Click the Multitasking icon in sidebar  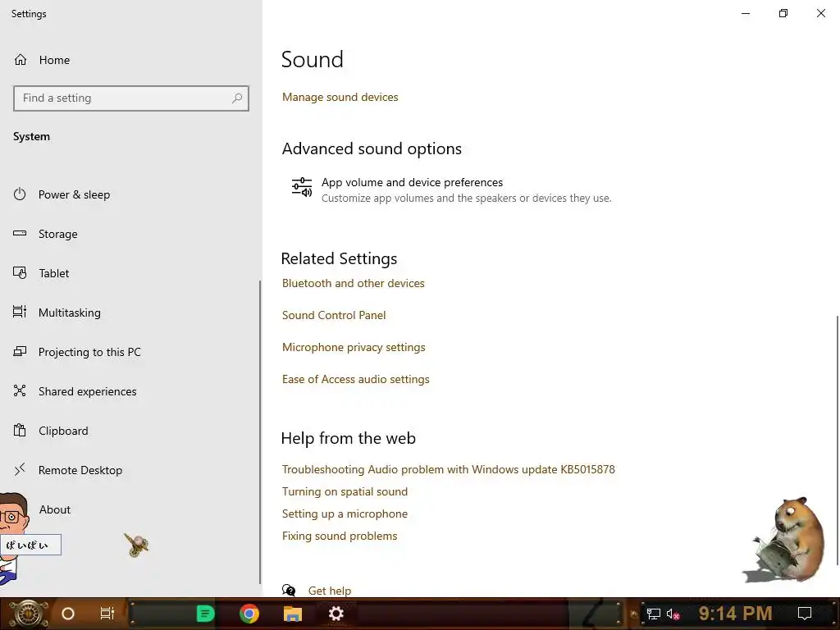click(20, 312)
